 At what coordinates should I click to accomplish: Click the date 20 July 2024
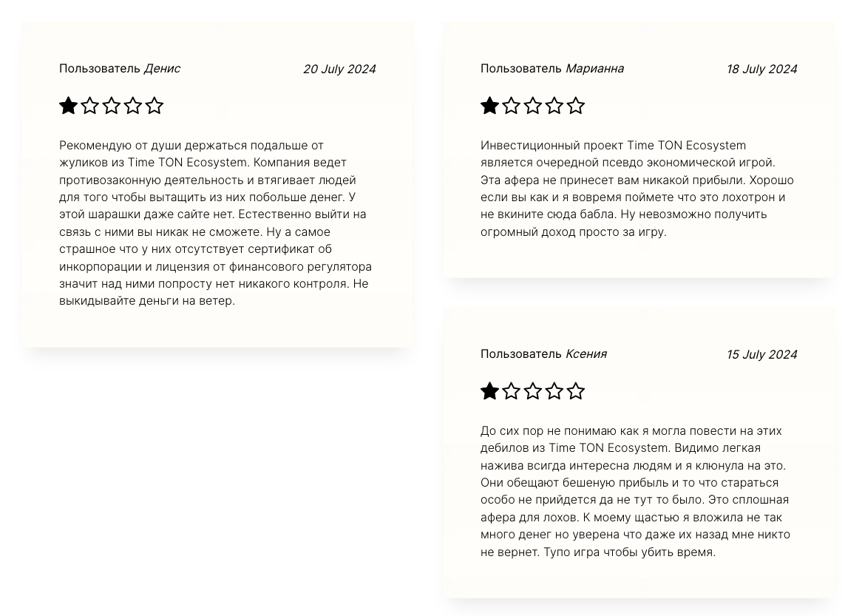click(x=340, y=70)
